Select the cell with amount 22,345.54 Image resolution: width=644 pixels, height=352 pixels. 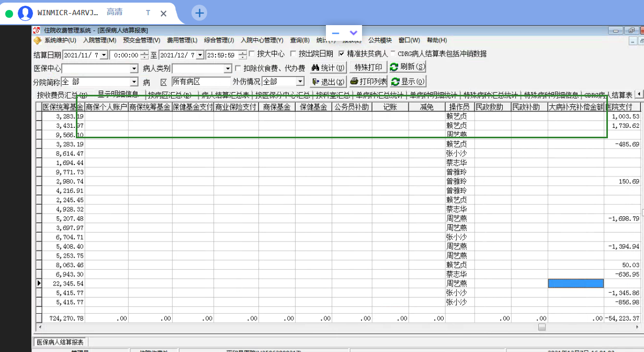tap(63, 283)
